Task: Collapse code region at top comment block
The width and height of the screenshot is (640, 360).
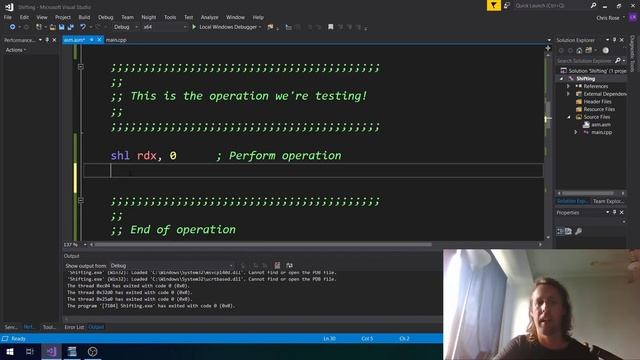Action: click(x=81, y=67)
